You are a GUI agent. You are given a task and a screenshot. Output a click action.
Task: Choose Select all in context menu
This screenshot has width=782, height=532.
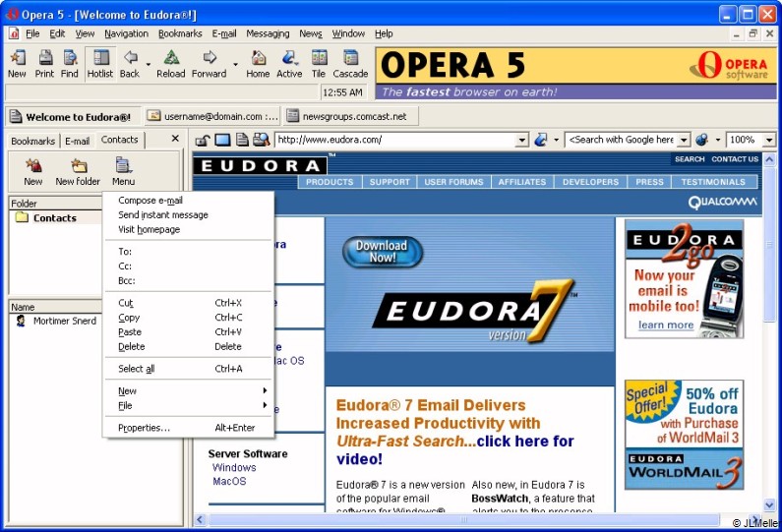coord(189,369)
